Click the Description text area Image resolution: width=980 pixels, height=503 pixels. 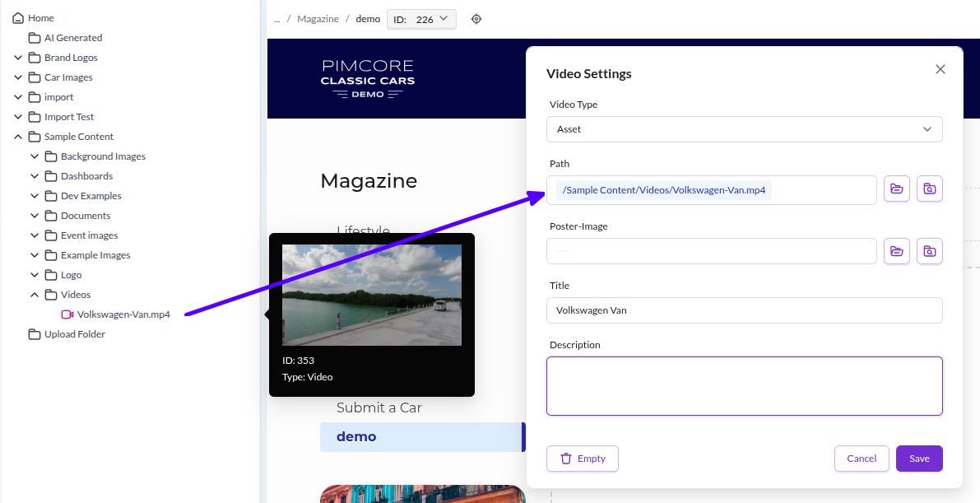click(745, 386)
